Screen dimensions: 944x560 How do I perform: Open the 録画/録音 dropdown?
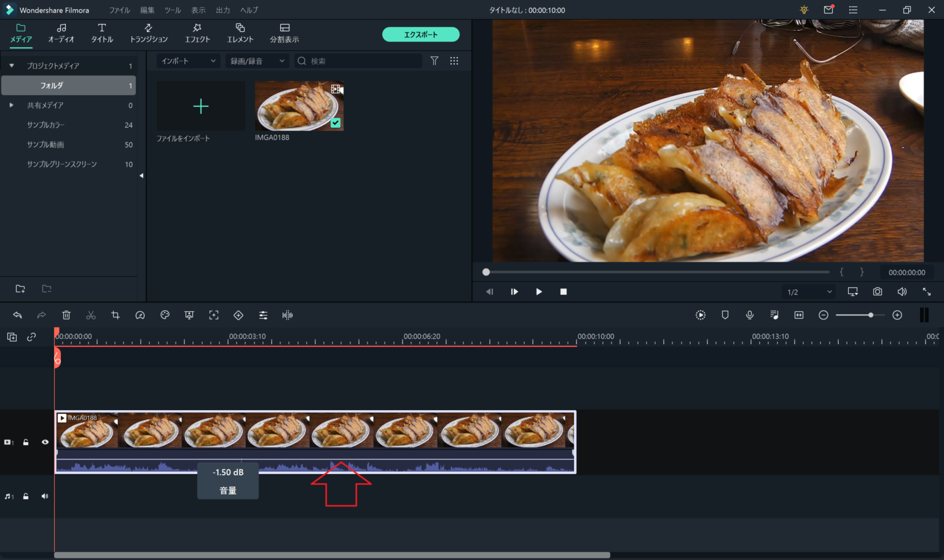click(257, 61)
